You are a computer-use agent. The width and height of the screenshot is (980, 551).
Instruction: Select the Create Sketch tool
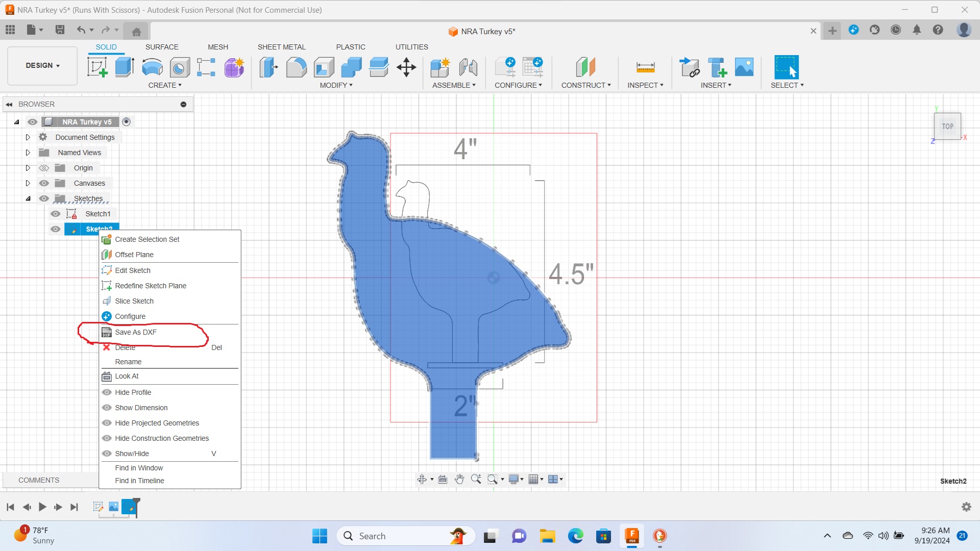point(97,67)
